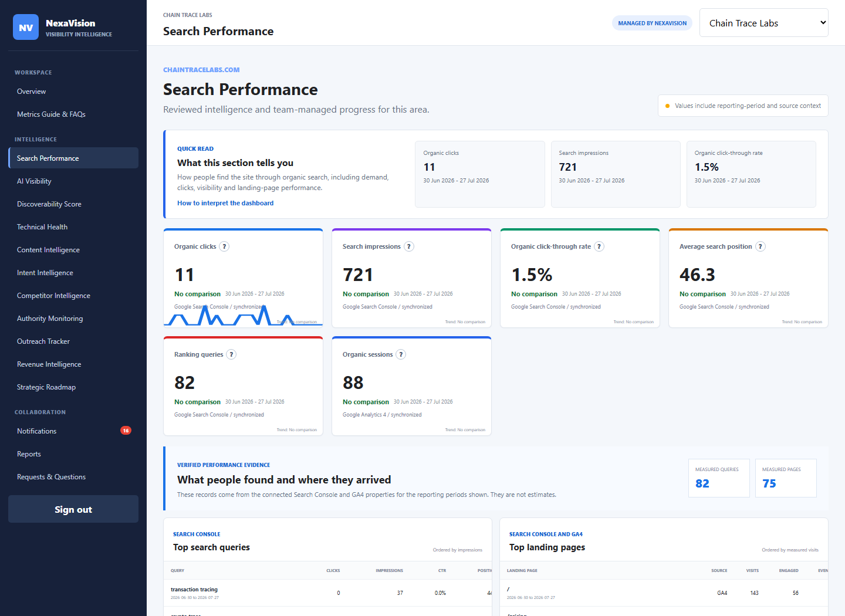Click the SOURCE column header
845x616 pixels.
pos(719,570)
